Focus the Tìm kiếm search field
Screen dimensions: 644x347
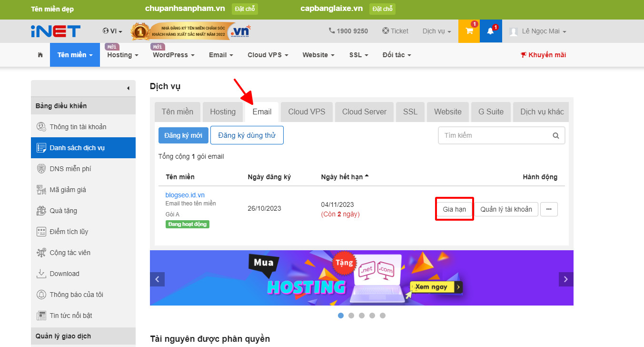click(502, 135)
